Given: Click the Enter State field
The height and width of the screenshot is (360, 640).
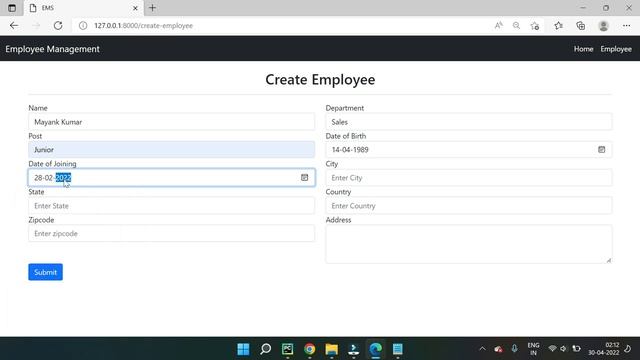Looking at the screenshot, I should click(171, 206).
